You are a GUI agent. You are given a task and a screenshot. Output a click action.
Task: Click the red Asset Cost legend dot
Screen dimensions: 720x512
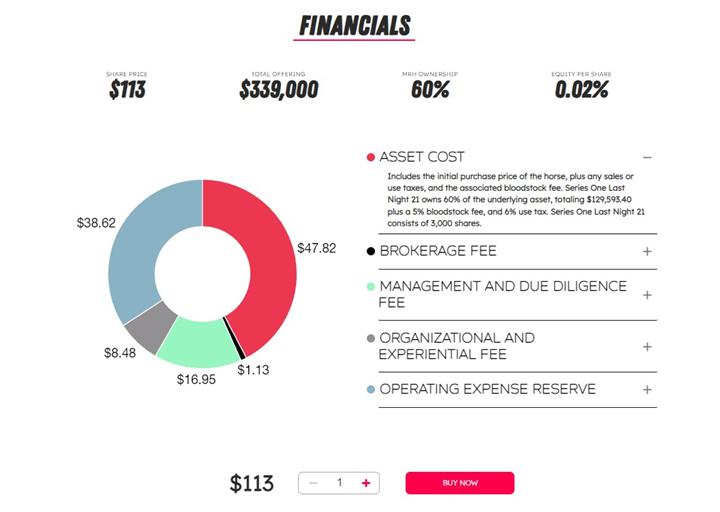(x=371, y=157)
